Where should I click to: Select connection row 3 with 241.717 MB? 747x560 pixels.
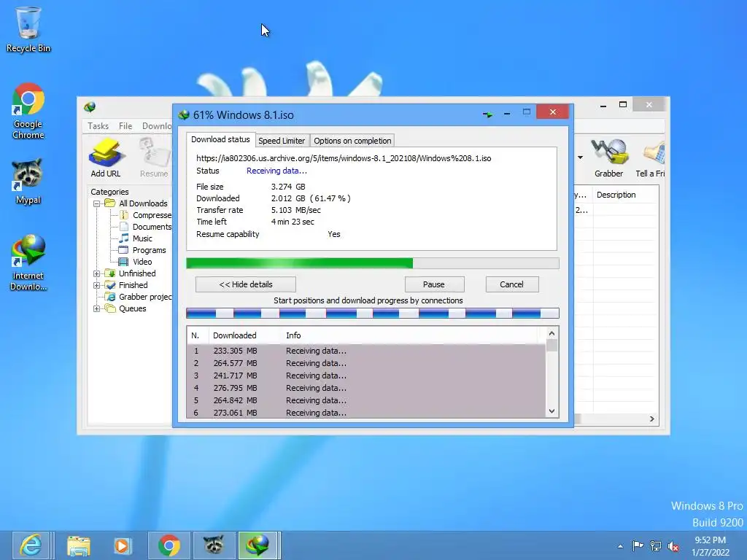click(x=366, y=376)
